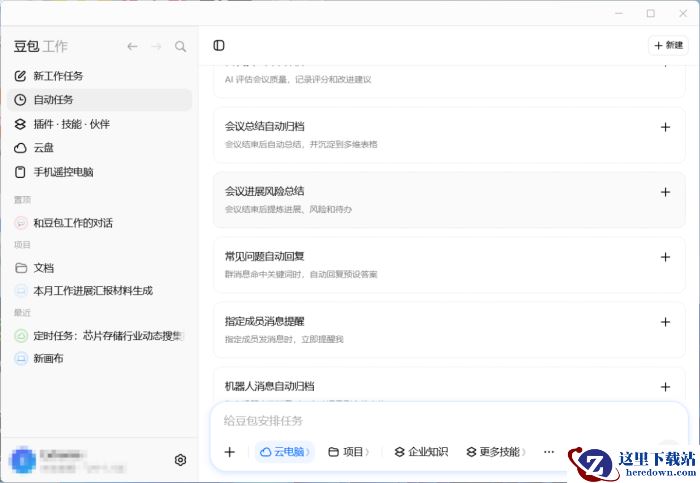Maximize the application window

pos(651,13)
